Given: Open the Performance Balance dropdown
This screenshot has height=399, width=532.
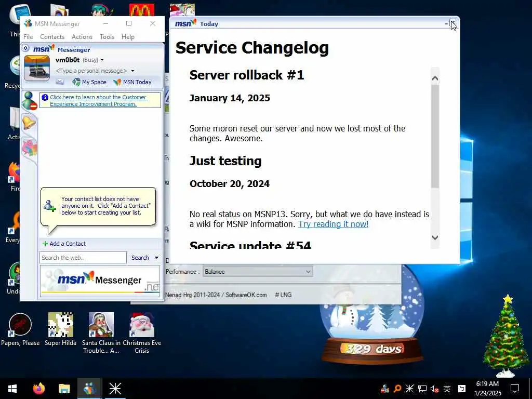Looking at the screenshot, I should (x=258, y=271).
